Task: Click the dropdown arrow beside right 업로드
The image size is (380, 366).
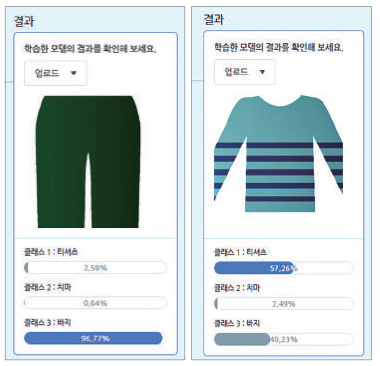Action: (x=262, y=72)
